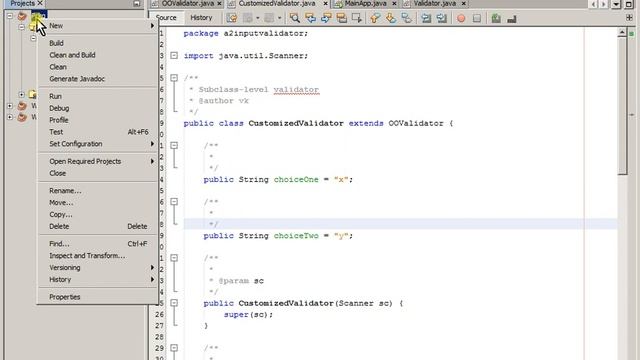
Task: Toggle Highlight Search toolbar icon
Action: click(342, 18)
